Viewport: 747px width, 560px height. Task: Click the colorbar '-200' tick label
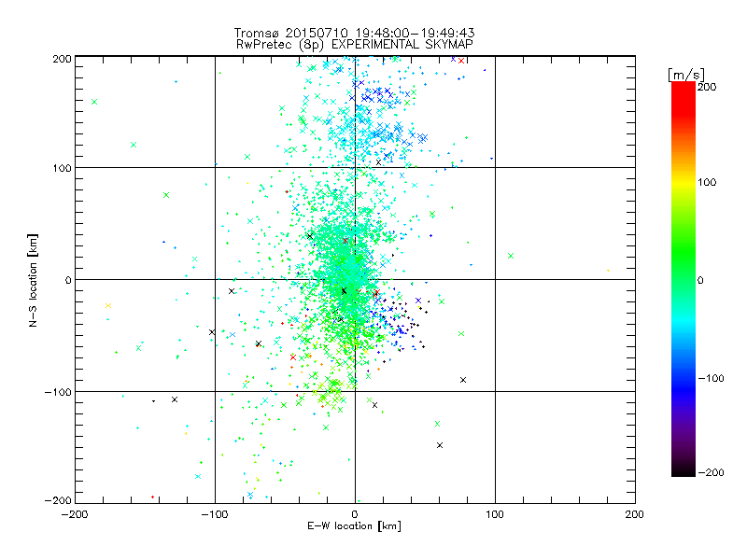711,472
